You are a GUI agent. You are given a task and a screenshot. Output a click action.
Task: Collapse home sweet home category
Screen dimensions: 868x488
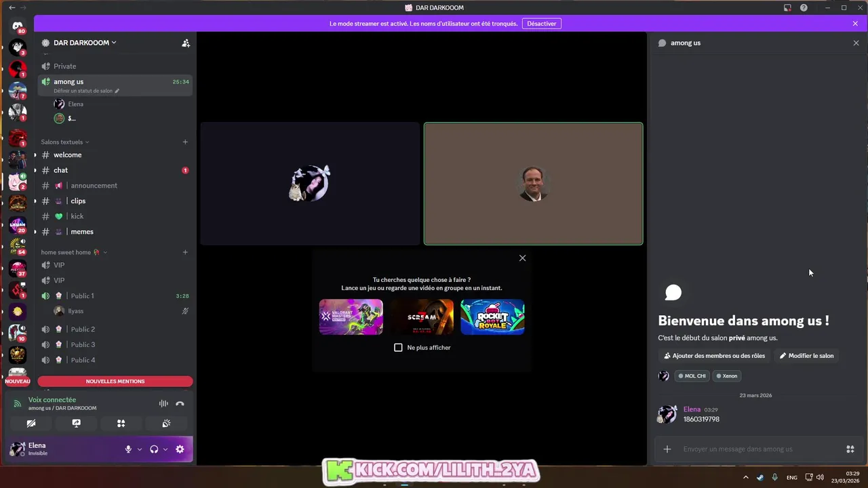74,252
